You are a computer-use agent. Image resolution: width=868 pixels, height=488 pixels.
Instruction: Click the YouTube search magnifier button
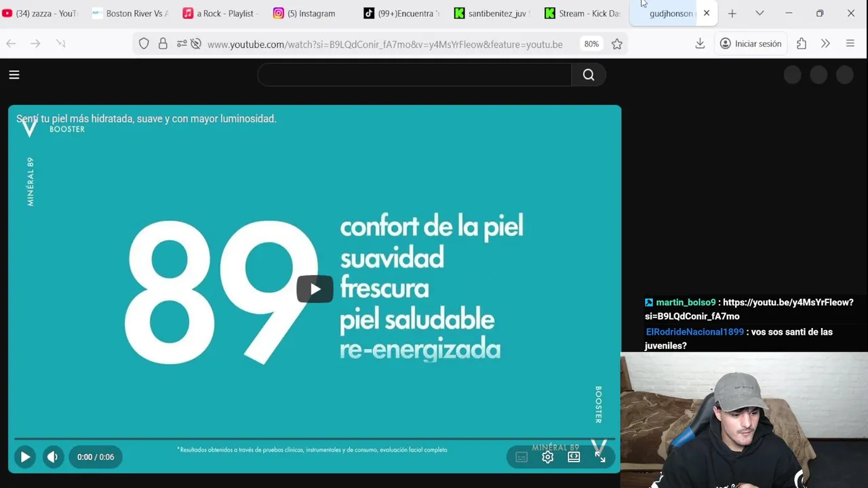point(589,75)
